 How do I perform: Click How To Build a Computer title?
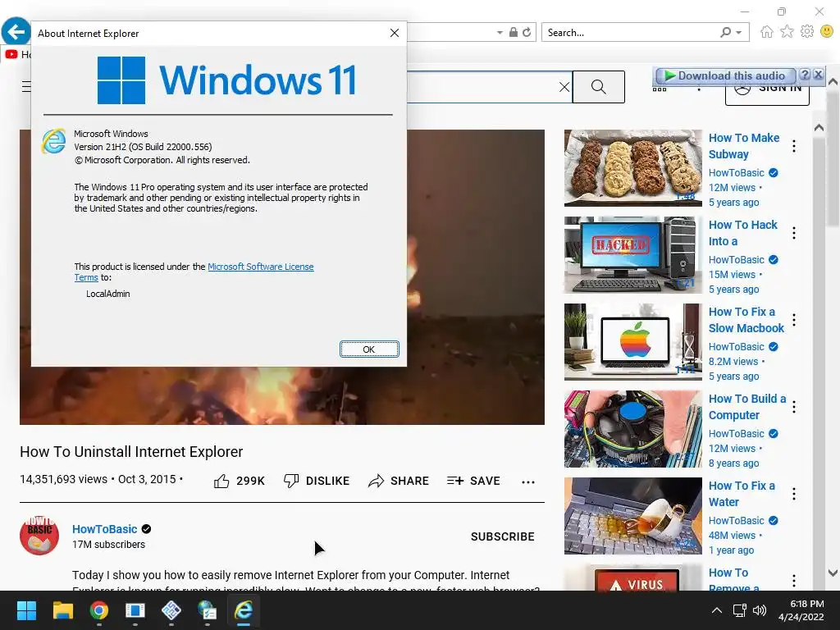coord(747,407)
